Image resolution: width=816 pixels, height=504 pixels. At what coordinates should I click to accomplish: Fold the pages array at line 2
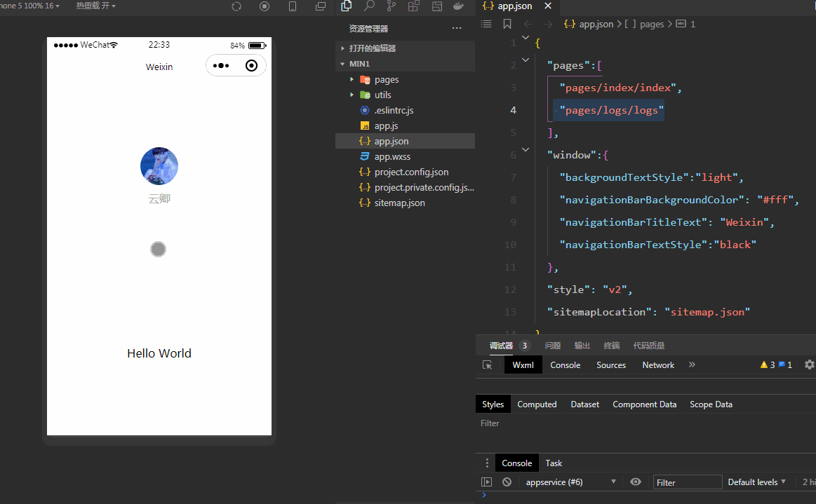pyautogui.click(x=526, y=60)
